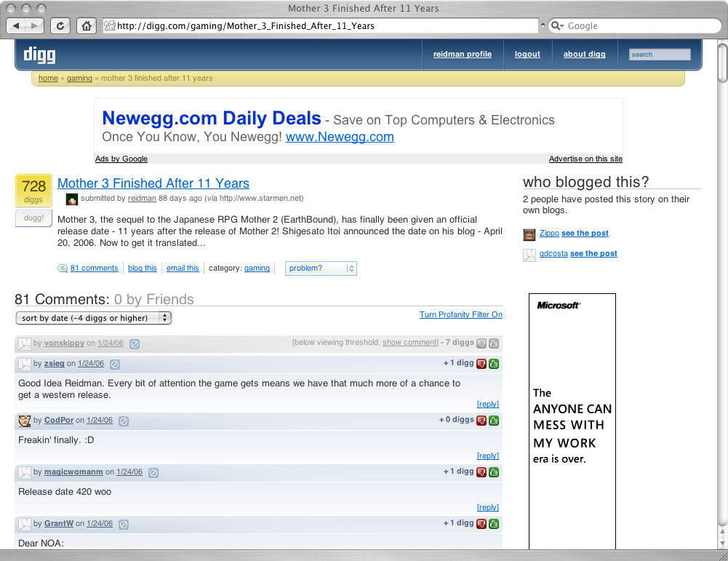Viewport: 728px width, 561px height.
Task: Go to the browser home page icon
Action: coord(86,26)
